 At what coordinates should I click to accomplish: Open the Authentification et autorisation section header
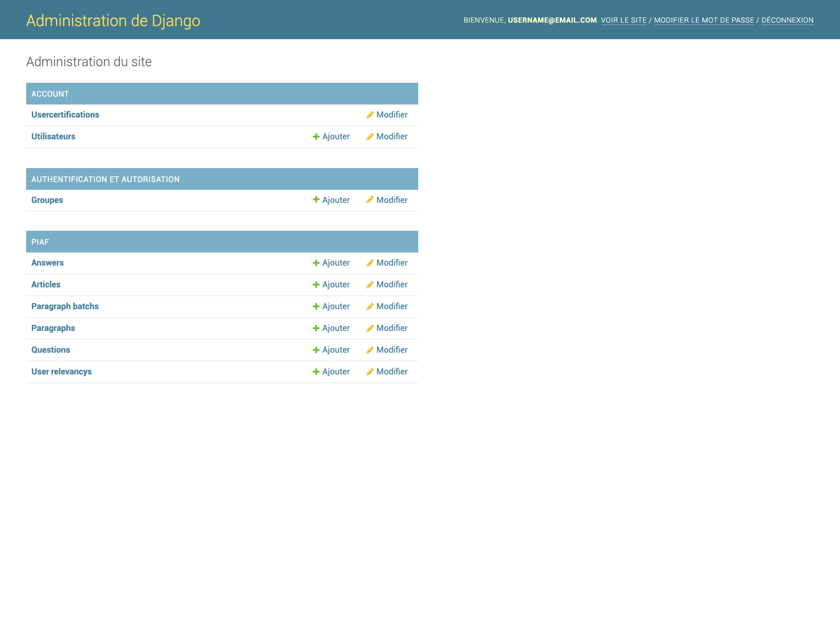(105, 179)
